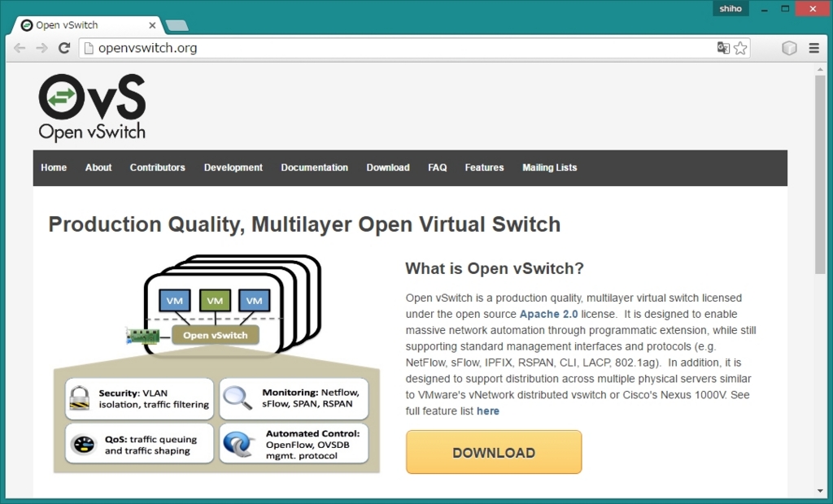Minimize the Chrome window
The image size is (833, 504).
765,8
